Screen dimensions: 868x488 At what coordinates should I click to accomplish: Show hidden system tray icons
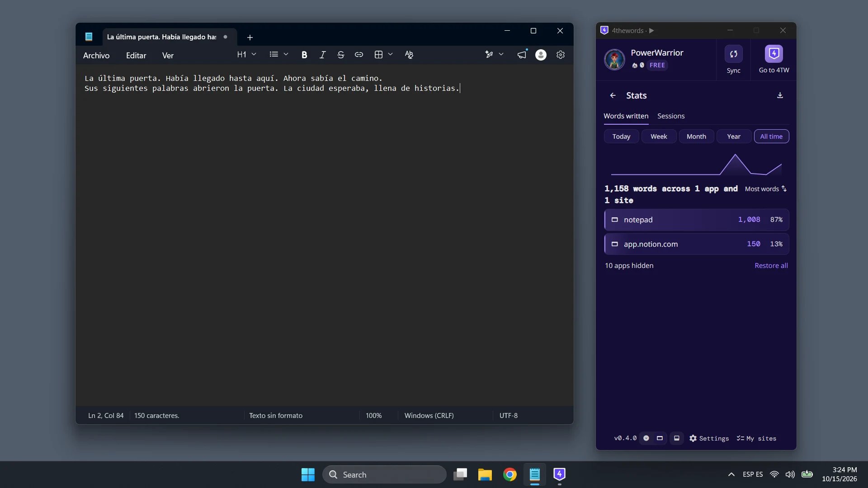point(731,474)
